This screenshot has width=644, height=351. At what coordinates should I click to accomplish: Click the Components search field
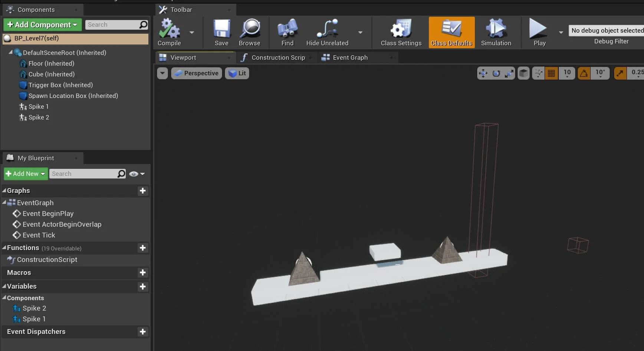(x=112, y=25)
